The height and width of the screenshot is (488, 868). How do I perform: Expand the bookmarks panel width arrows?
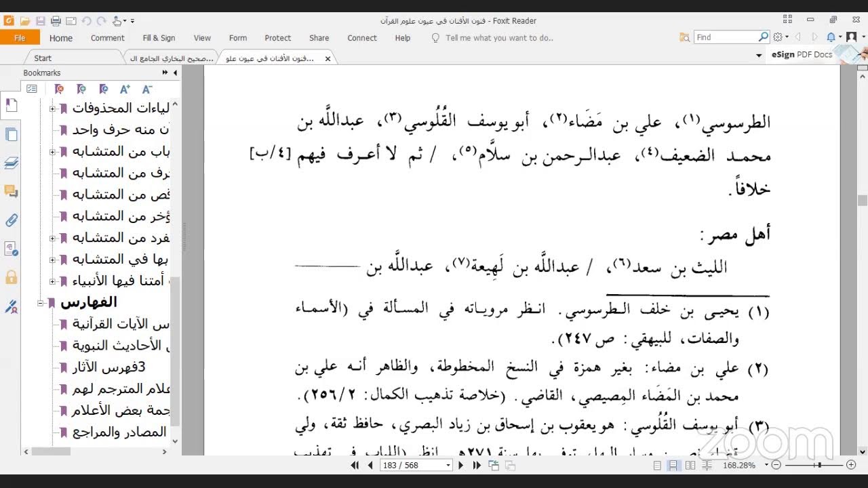[165, 73]
